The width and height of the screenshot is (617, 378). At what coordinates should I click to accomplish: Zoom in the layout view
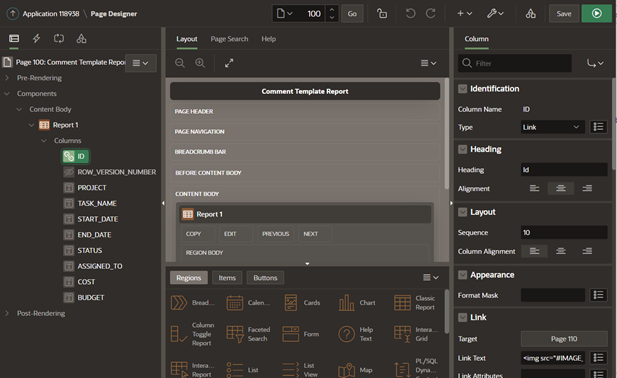pos(200,63)
